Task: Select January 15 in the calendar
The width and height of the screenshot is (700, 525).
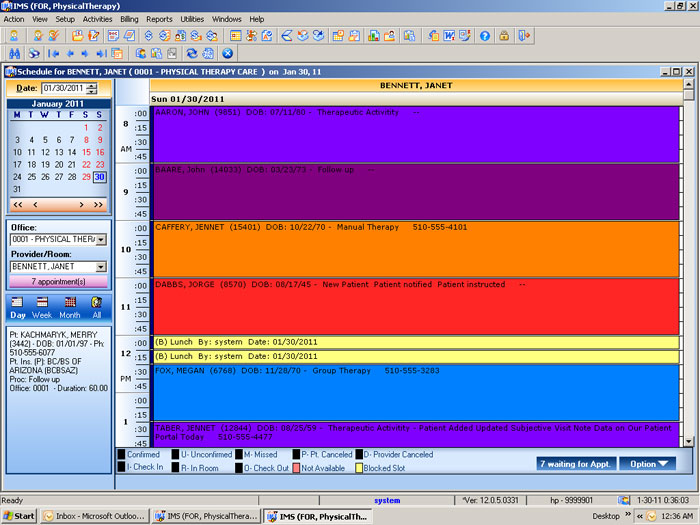Action: [x=86, y=152]
